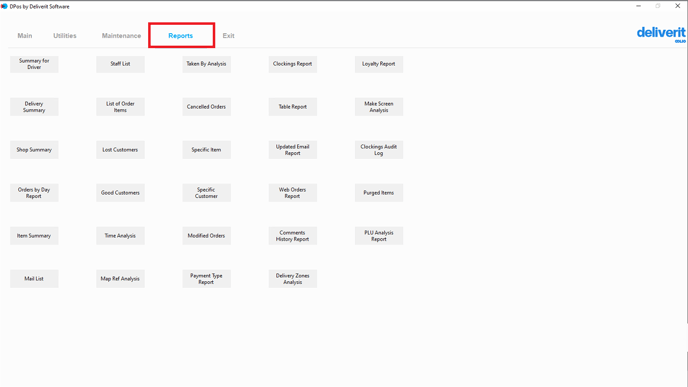Screen dimensions: 688x387
Task: Open the Staff List report
Action: 120,64
